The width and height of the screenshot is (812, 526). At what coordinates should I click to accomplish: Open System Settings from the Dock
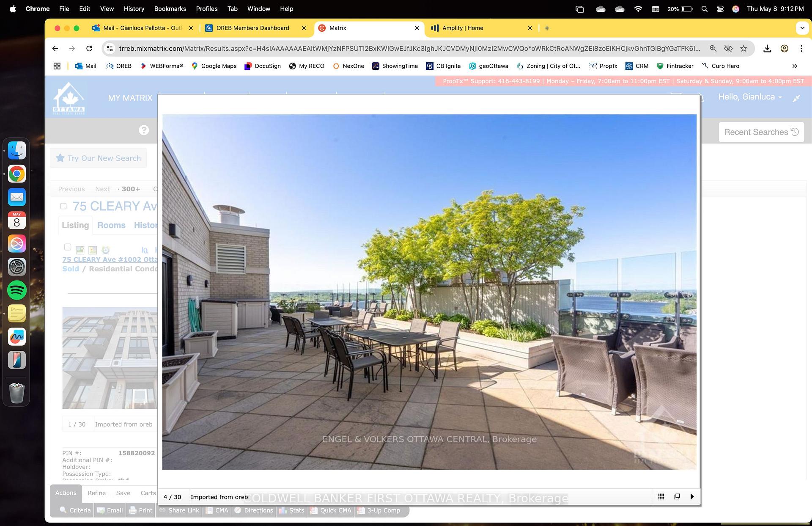(x=17, y=267)
